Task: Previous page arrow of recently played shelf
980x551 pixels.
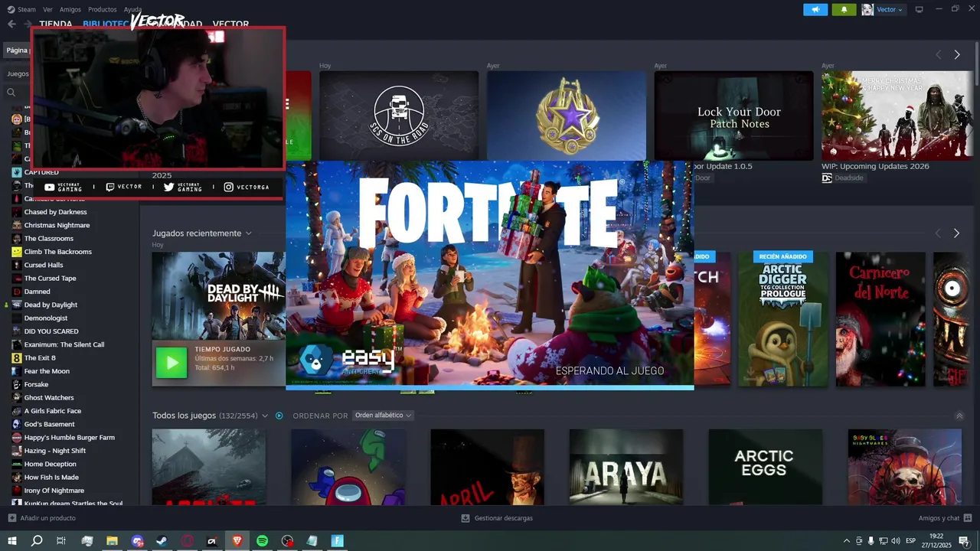Action: (939, 233)
